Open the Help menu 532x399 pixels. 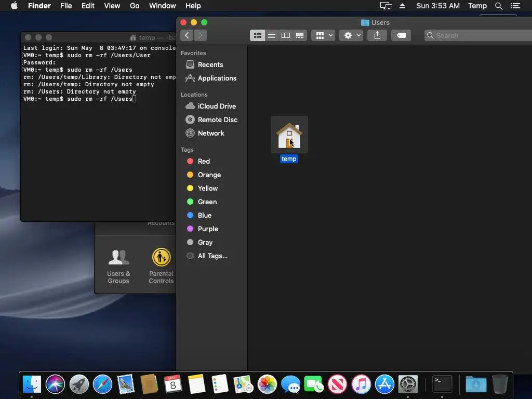[x=193, y=6]
